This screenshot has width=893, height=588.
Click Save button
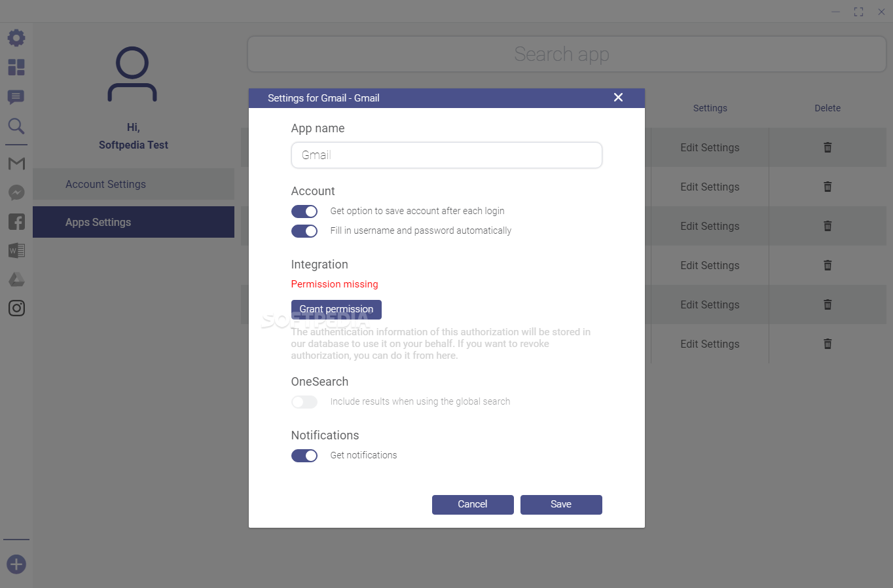[x=561, y=504]
